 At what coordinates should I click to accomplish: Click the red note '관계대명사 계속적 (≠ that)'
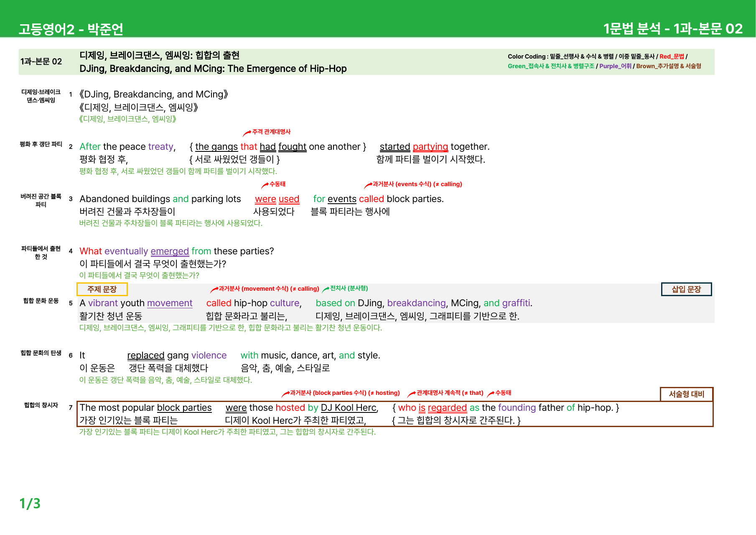click(x=450, y=393)
